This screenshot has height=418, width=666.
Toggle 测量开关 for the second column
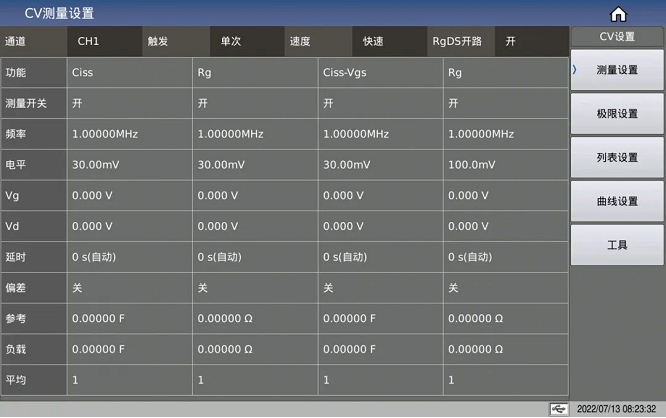pos(255,103)
